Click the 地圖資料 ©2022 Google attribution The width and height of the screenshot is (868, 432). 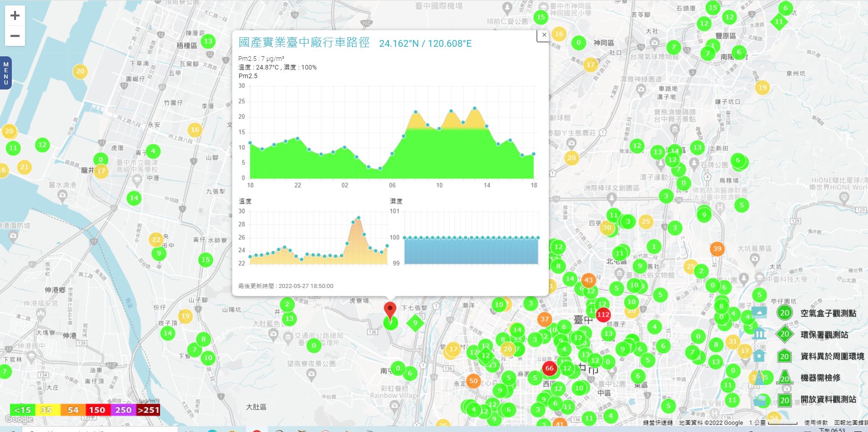pyautogui.click(x=711, y=423)
